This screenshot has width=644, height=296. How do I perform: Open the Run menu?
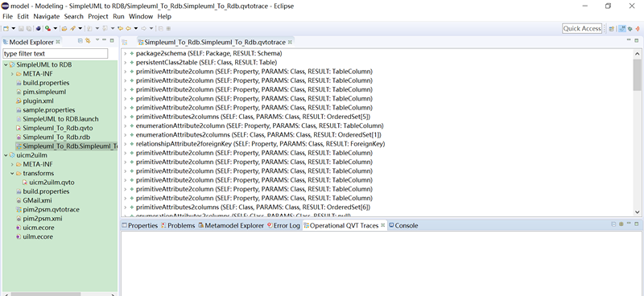click(118, 16)
